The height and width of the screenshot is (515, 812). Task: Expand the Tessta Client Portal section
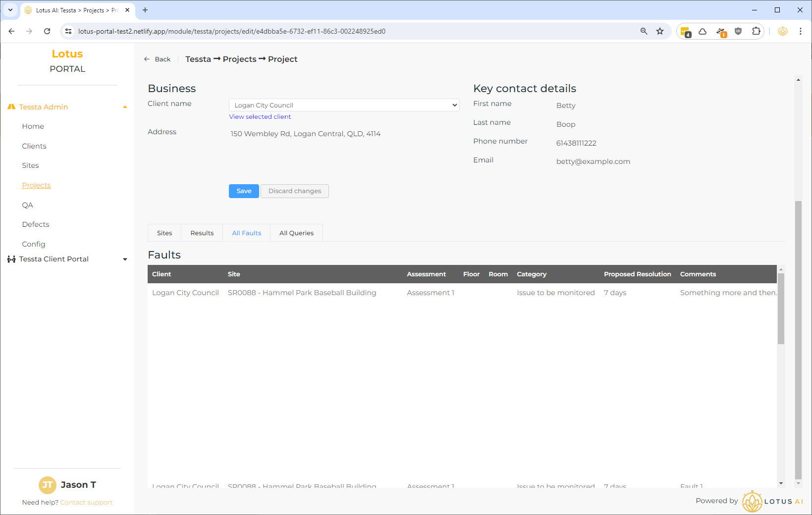(125, 259)
